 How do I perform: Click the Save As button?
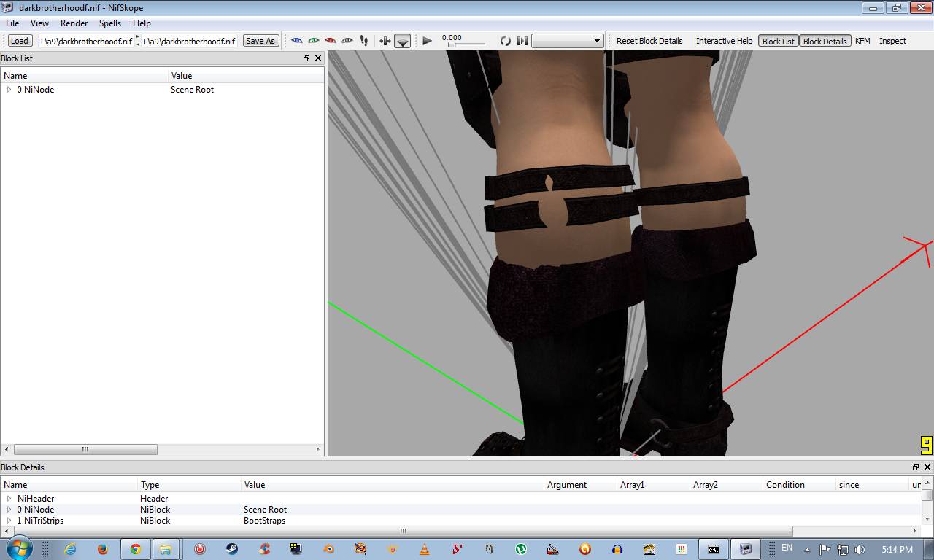[x=260, y=41]
